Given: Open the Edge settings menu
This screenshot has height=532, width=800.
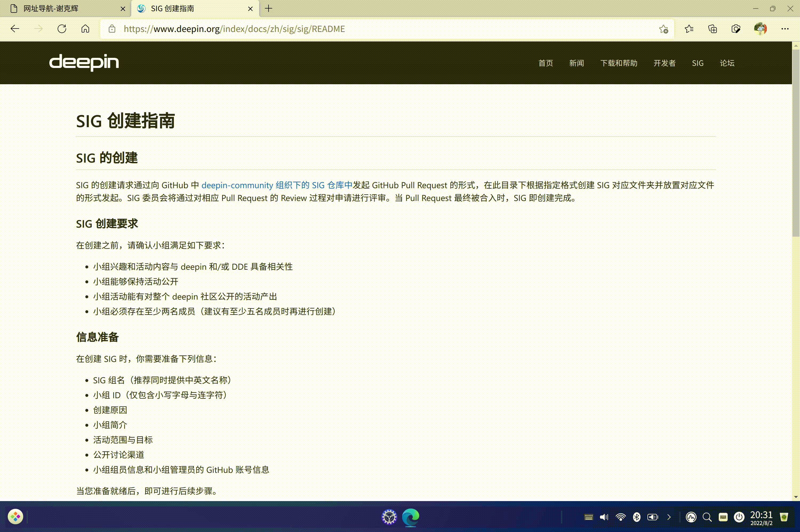Looking at the screenshot, I should 785,29.
